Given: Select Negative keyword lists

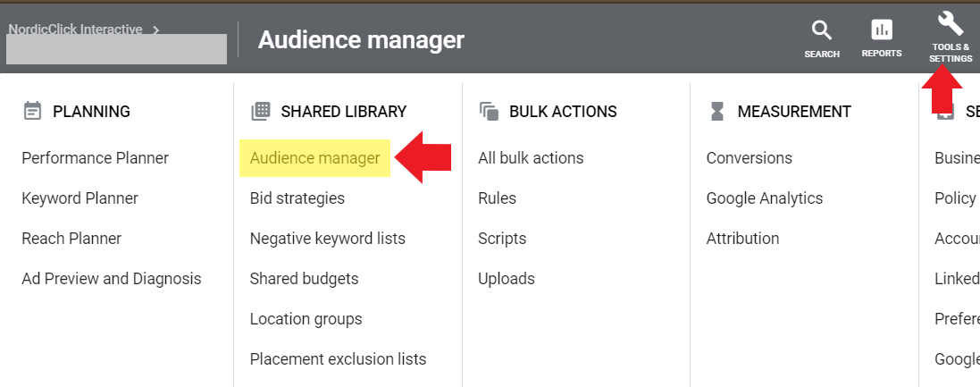Looking at the screenshot, I should pos(327,239).
